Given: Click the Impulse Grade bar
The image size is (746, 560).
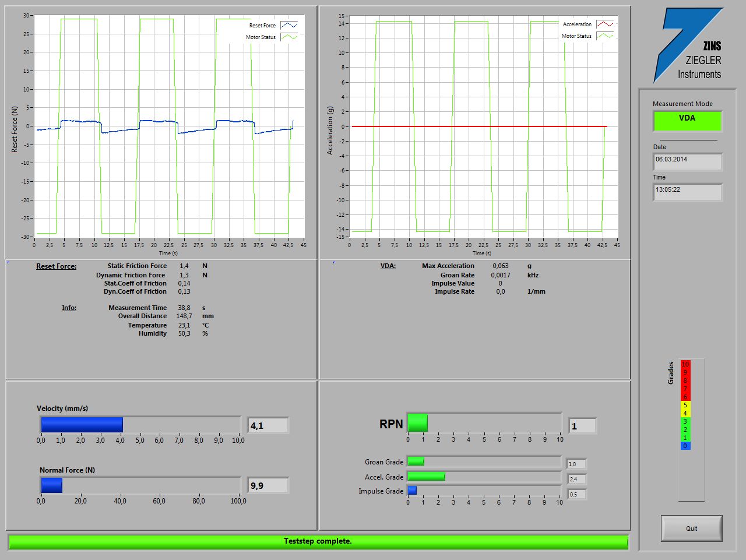Looking at the screenshot, I should [x=484, y=491].
